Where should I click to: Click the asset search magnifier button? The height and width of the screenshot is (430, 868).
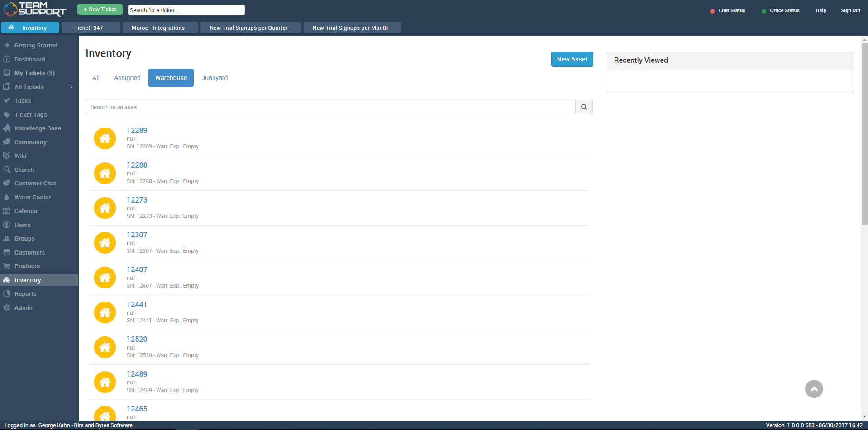[x=584, y=107]
